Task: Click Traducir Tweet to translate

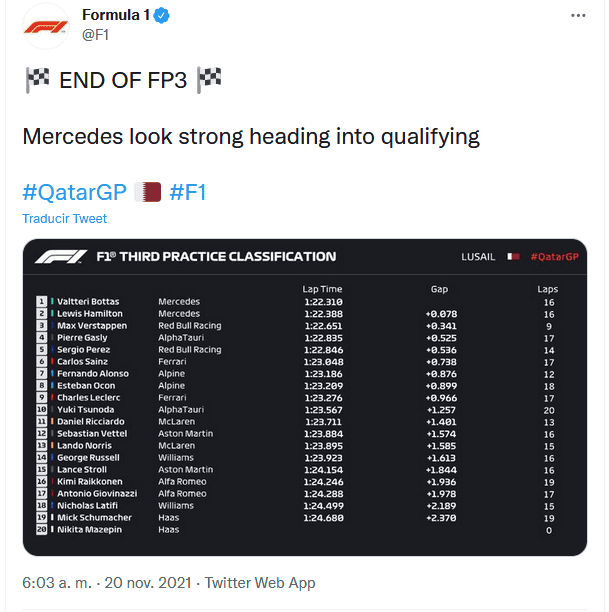Action: [x=64, y=218]
